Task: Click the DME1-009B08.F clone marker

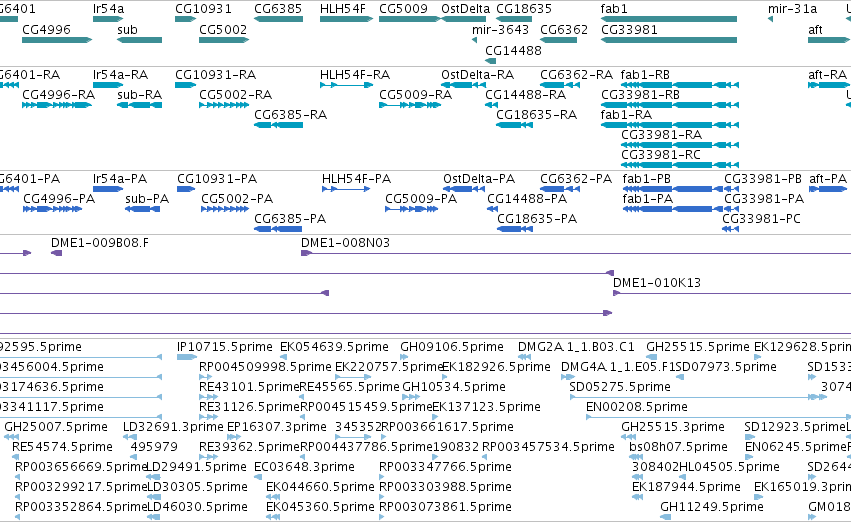Action: (x=56, y=253)
